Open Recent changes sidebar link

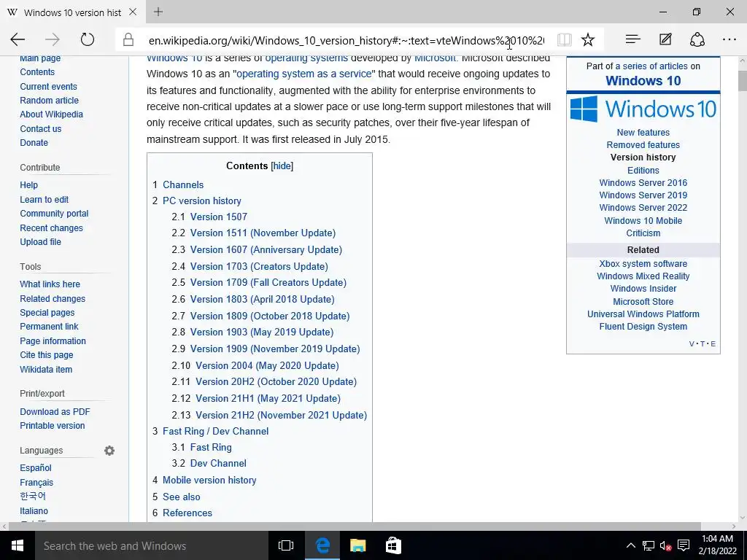point(52,228)
